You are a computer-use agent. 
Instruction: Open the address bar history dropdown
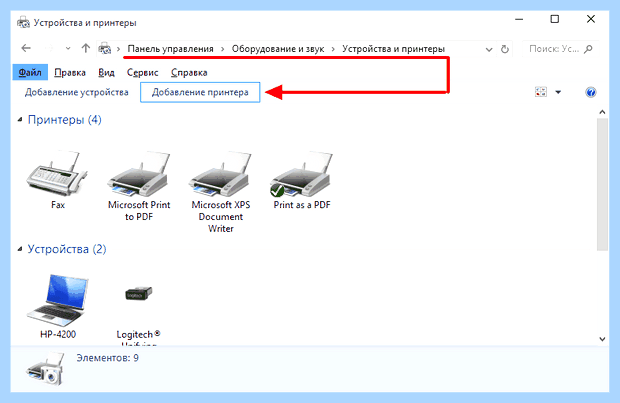(x=489, y=49)
